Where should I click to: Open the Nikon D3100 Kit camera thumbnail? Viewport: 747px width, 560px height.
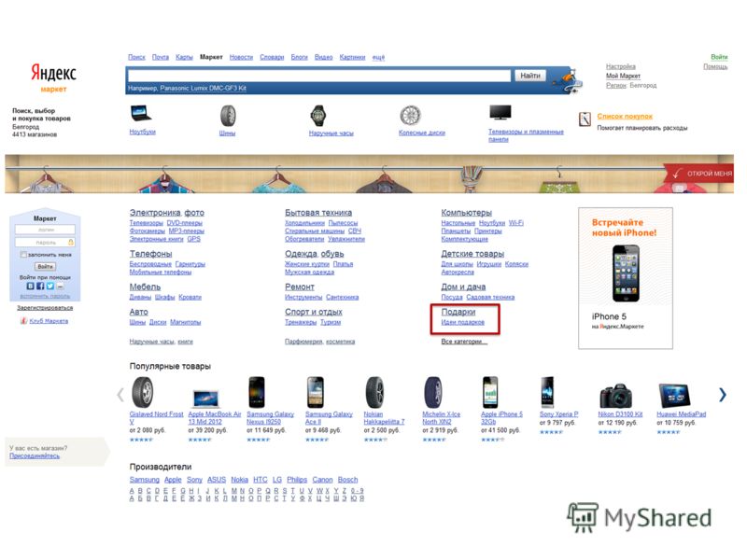pyautogui.click(x=615, y=396)
